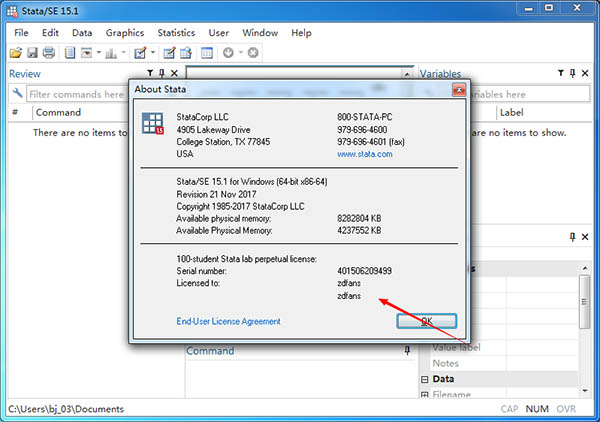600x422 pixels.
Task: Click the Graph bar-chart toolbar icon
Action: point(111,53)
